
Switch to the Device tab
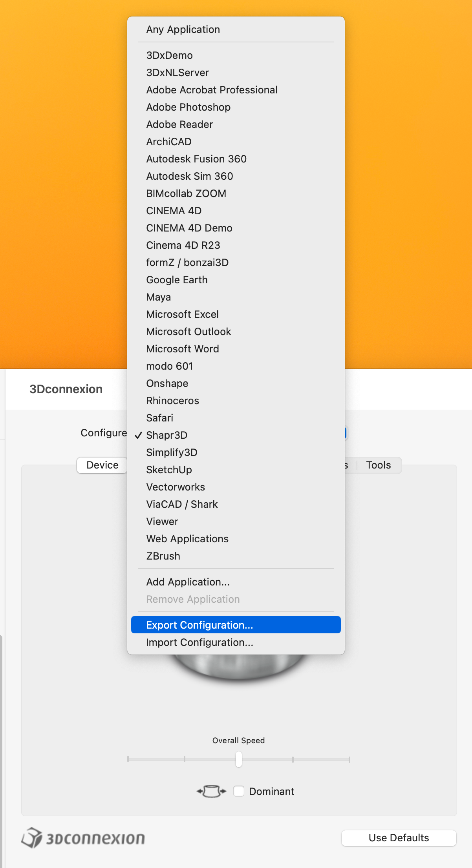[102, 465]
